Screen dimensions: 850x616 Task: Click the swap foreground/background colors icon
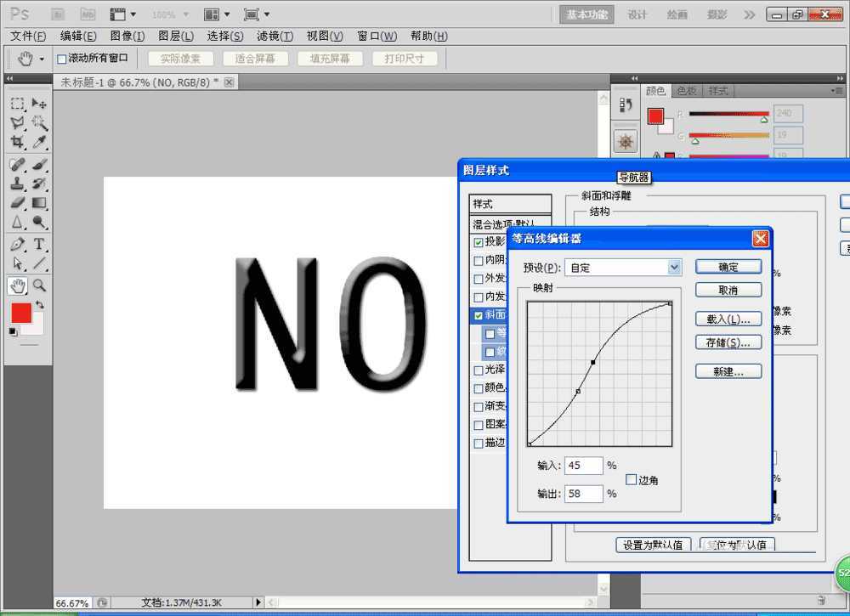[x=39, y=304]
